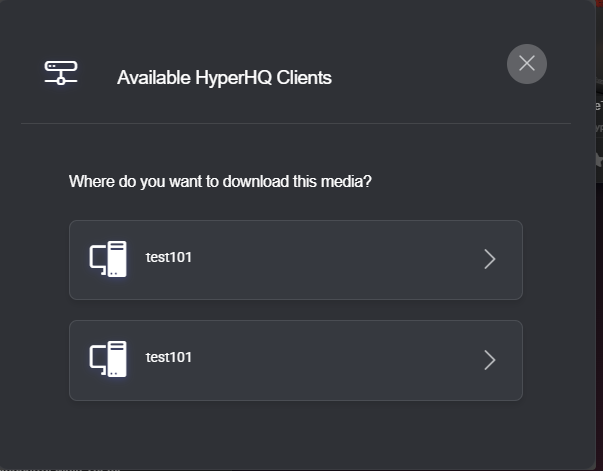Image resolution: width=603 pixels, height=471 pixels.
Task: Click the computer icon of second test101
Action: (x=108, y=359)
